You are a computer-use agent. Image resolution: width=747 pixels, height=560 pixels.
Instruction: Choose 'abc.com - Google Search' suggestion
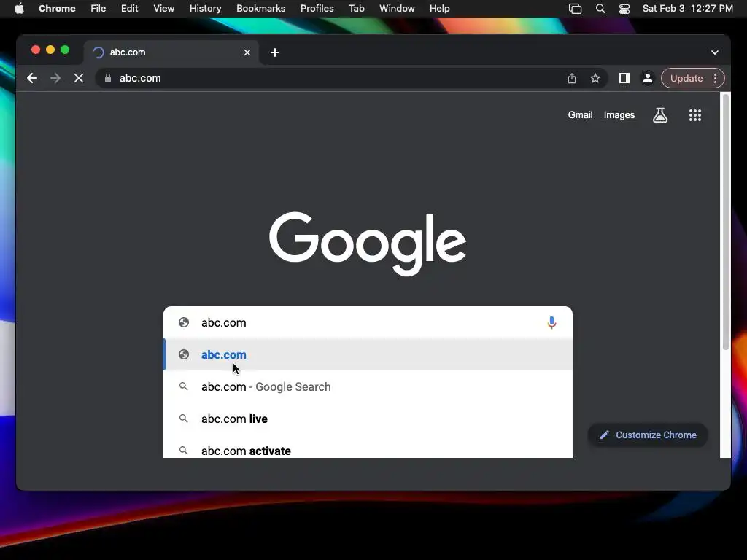(368, 386)
